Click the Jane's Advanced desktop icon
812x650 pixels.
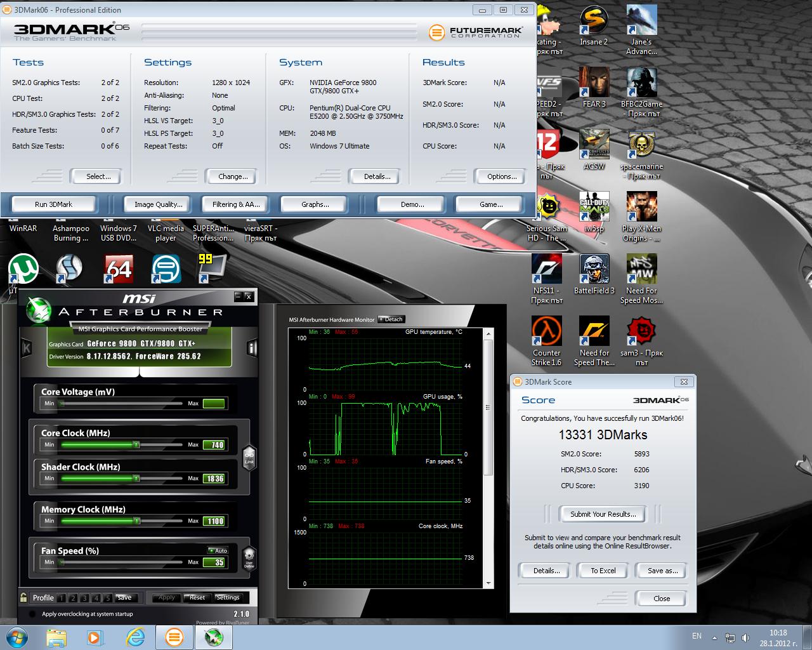click(641, 30)
